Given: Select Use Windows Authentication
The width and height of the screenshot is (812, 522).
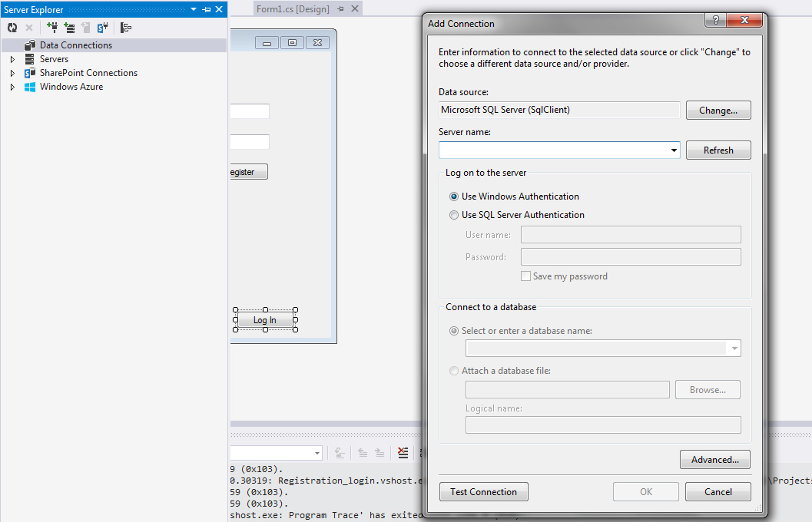Looking at the screenshot, I should pyautogui.click(x=454, y=197).
